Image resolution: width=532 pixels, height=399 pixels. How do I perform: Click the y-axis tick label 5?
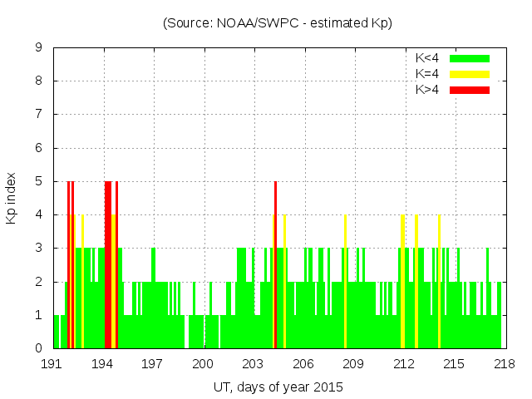(x=39, y=181)
